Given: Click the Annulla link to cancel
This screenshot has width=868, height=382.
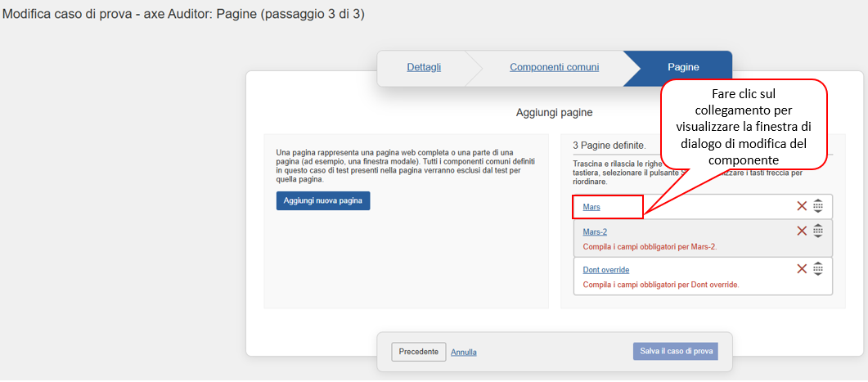Looking at the screenshot, I should [464, 353].
